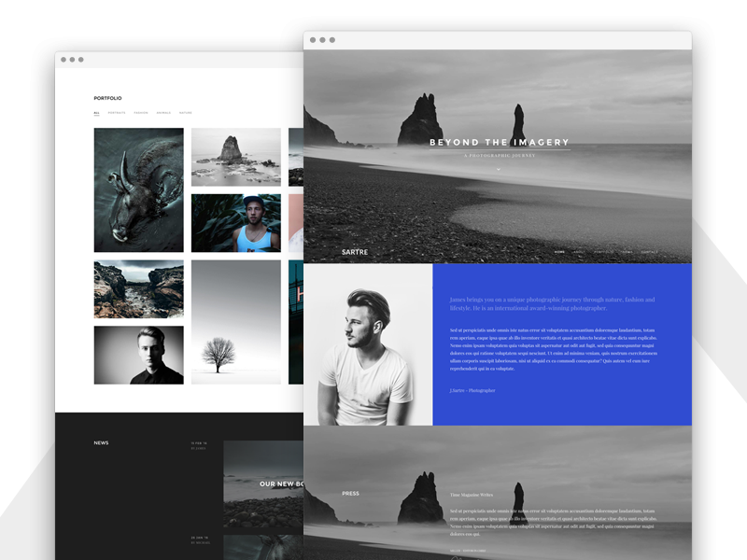This screenshot has width=747, height=560.
Task: Click the 'J.Sartre - Photographer' signature text
Action: [x=472, y=390]
